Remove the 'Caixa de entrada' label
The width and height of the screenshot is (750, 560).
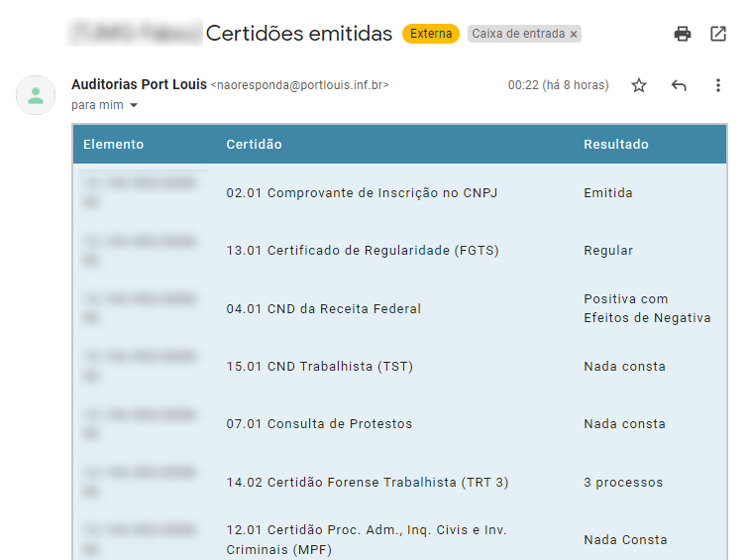[x=574, y=34]
